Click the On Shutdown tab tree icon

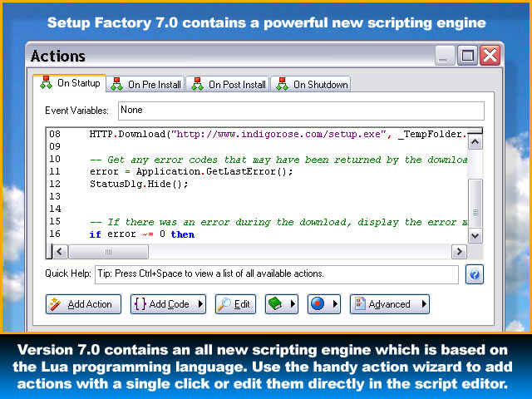(282, 84)
